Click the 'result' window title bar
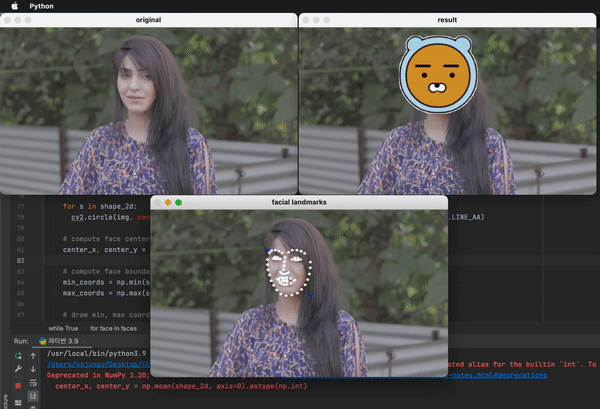This screenshot has height=409, width=600. coord(447,20)
